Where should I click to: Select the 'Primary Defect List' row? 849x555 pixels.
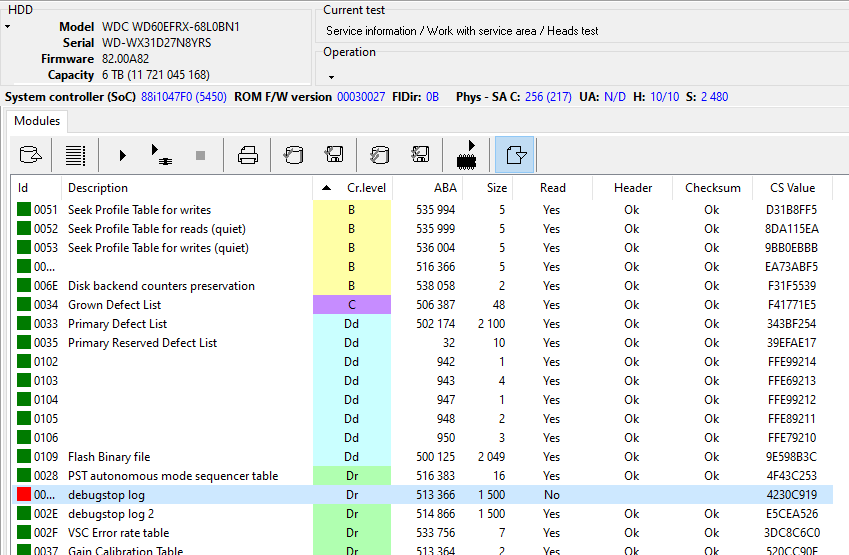tap(422, 323)
